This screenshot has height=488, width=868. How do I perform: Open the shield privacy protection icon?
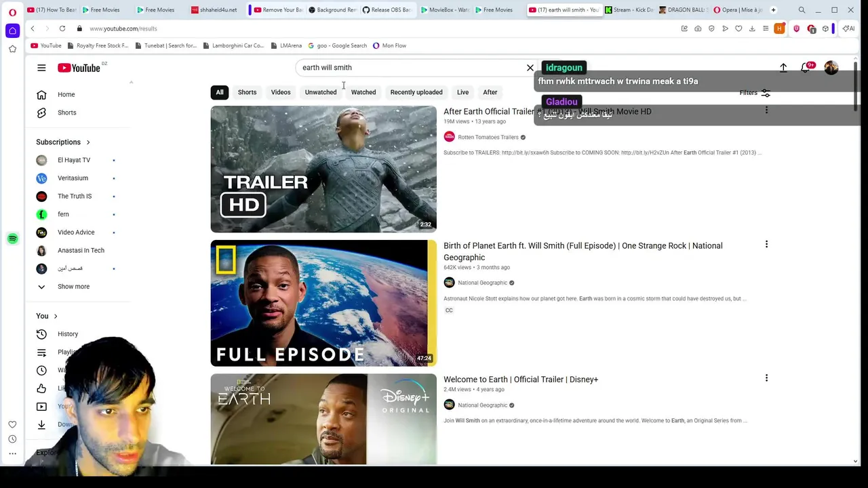click(x=711, y=28)
